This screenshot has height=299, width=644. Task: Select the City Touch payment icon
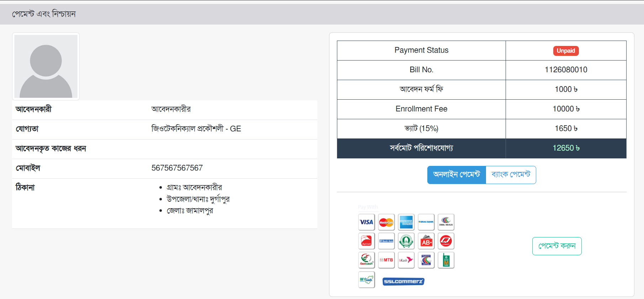[366, 241]
